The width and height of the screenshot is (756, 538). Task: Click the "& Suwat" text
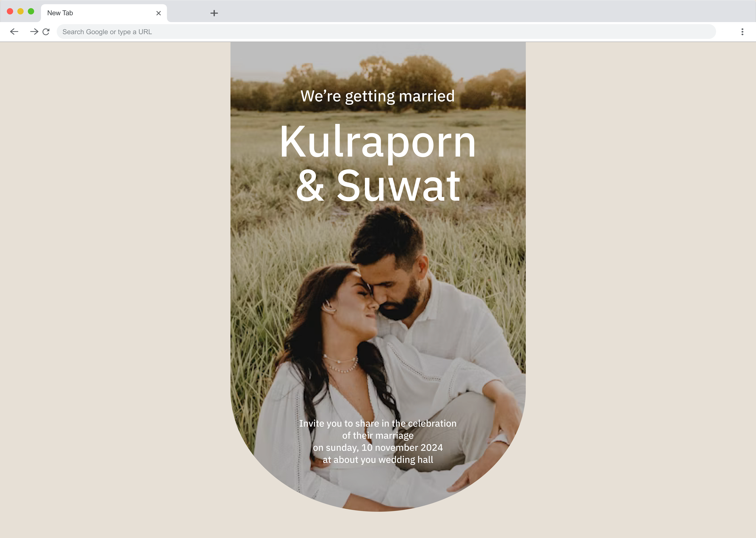pyautogui.click(x=378, y=186)
